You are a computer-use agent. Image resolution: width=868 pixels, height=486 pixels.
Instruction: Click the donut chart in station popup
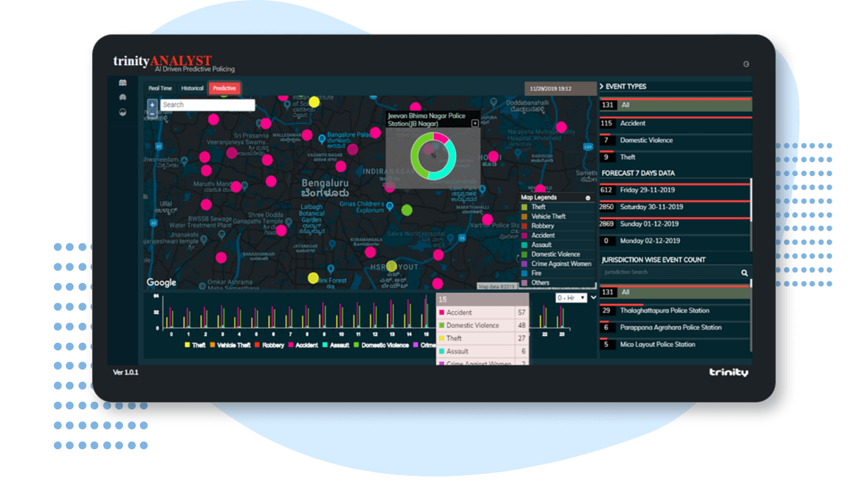tap(433, 156)
